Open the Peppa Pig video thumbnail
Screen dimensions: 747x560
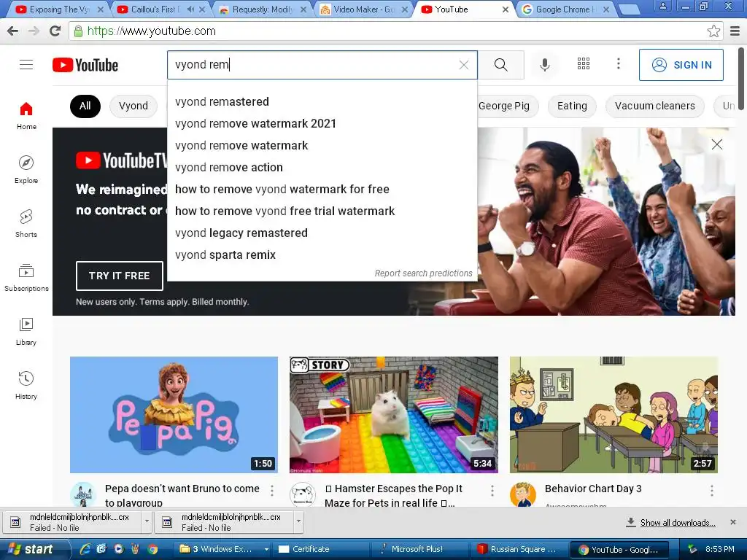pyautogui.click(x=174, y=415)
